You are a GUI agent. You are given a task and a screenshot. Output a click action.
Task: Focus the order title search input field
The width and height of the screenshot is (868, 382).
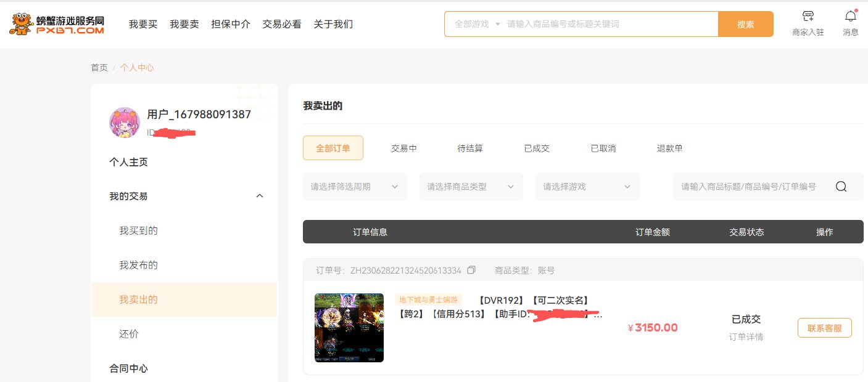[x=748, y=187]
